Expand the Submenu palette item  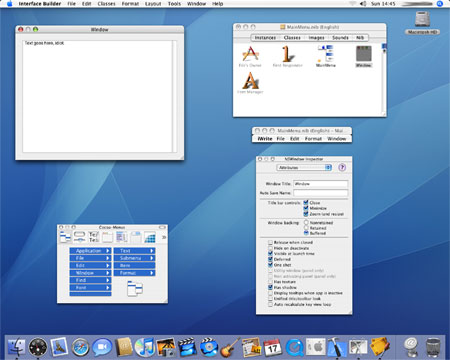pyautogui.click(x=134, y=258)
